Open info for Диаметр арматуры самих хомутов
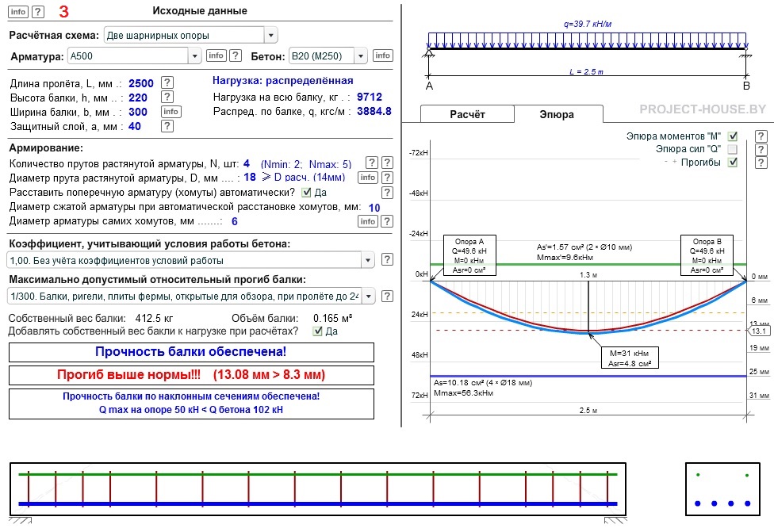 click(368, 221)
